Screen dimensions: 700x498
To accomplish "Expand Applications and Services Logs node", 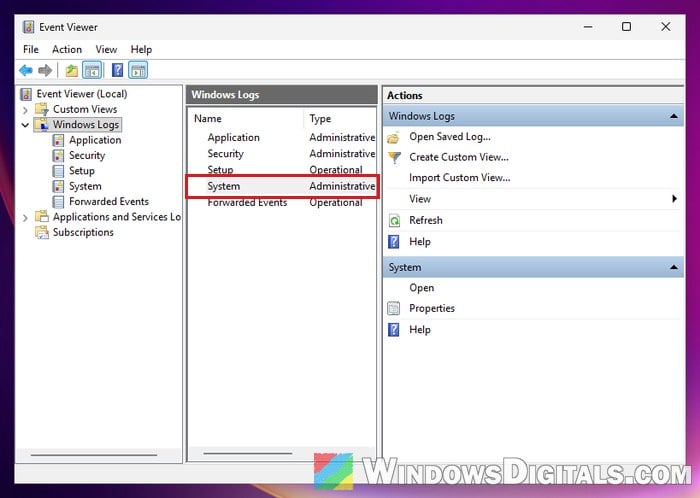I will (25, 217).
